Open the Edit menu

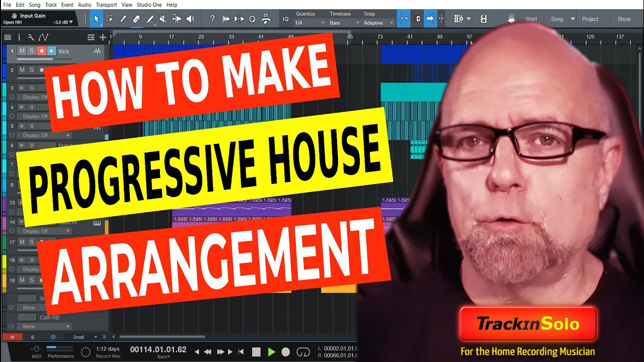(20, 5)
